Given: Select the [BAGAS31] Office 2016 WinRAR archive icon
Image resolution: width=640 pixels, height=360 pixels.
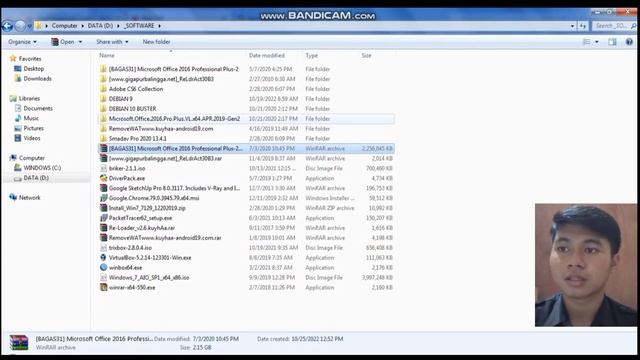Looking at the screenshot, I should tap(104, 149).
